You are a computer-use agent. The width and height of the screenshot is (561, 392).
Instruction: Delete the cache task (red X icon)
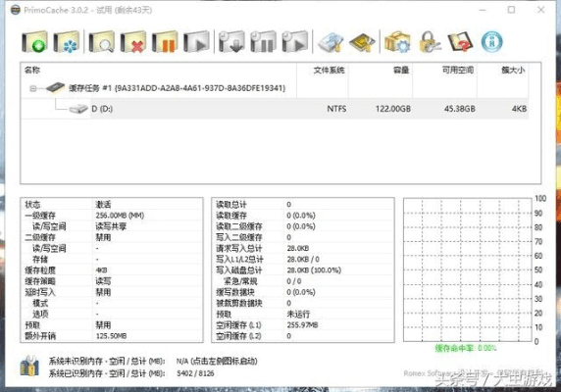(133, 42)
